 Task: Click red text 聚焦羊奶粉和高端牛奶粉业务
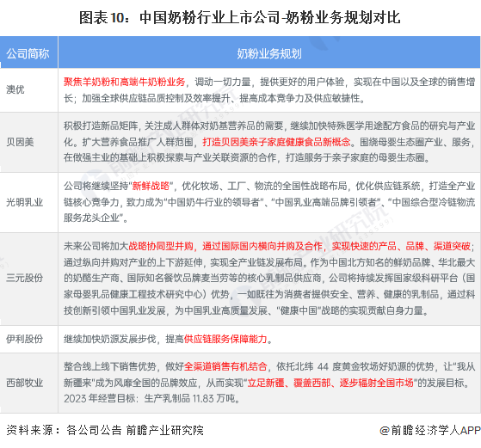coord(124,82)
